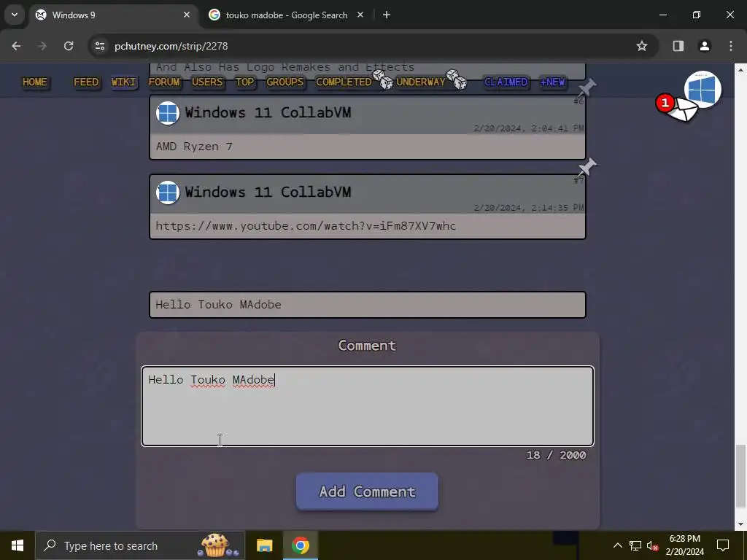Bookmark this page with the star
The image size is (747, 560).
click(x=642, y=46)
